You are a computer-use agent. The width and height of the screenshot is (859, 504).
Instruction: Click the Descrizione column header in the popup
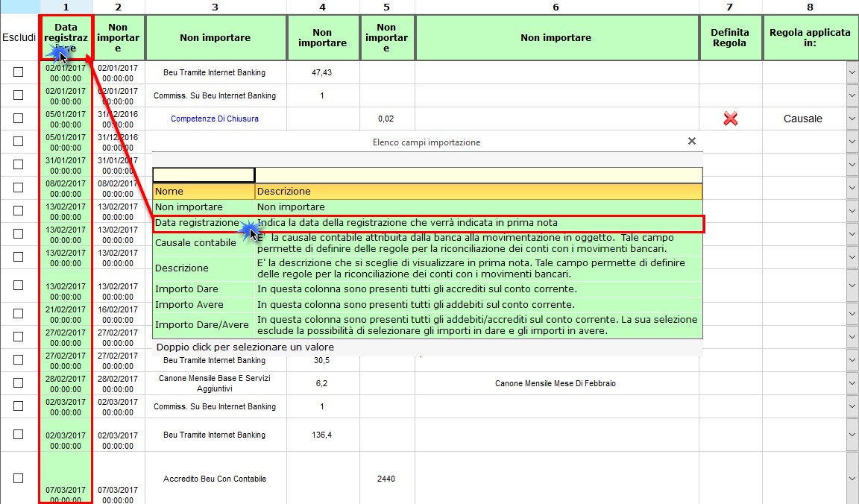click(x=479, y=191)
